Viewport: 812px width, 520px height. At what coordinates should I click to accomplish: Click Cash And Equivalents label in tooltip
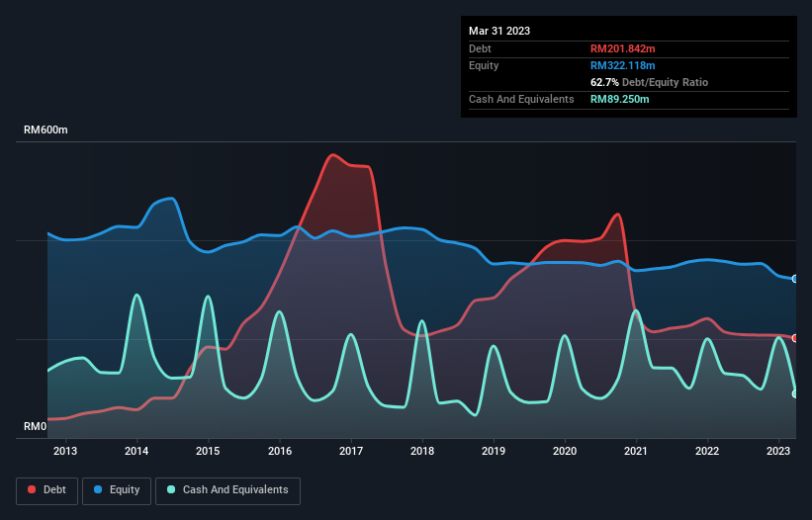tap(521, 99)
